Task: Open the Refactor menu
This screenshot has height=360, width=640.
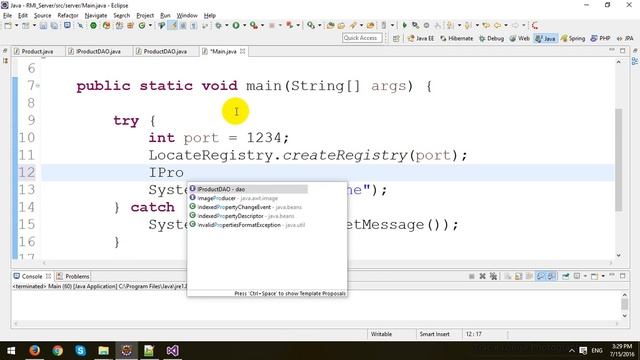Action: [68, 16]
